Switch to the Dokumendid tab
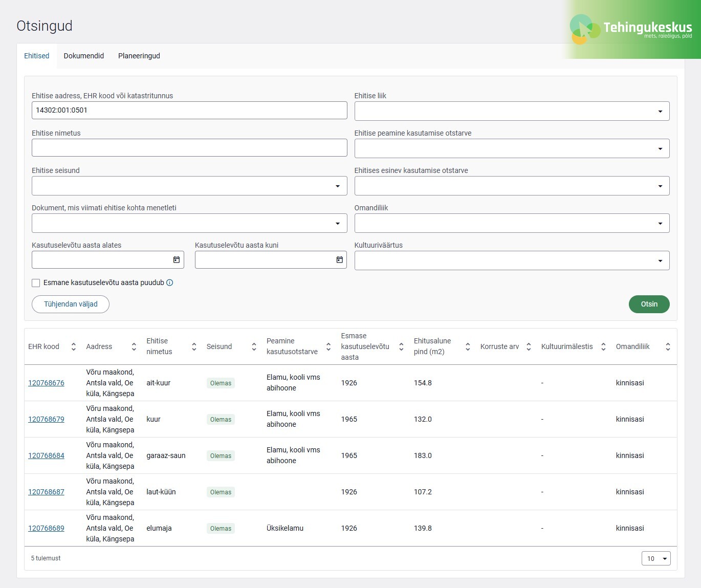This screenshot has height=588, width=701. click(84, 56)
